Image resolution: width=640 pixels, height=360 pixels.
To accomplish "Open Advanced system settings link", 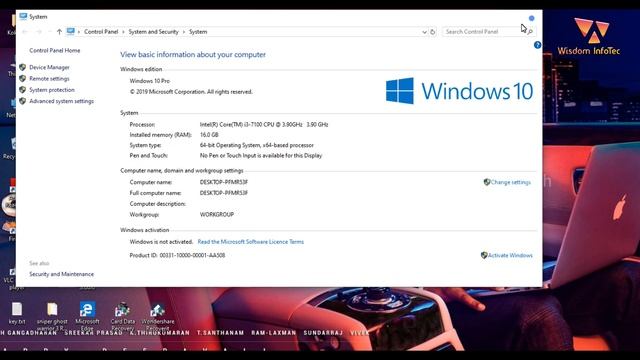I will click(x=62, y=101).
